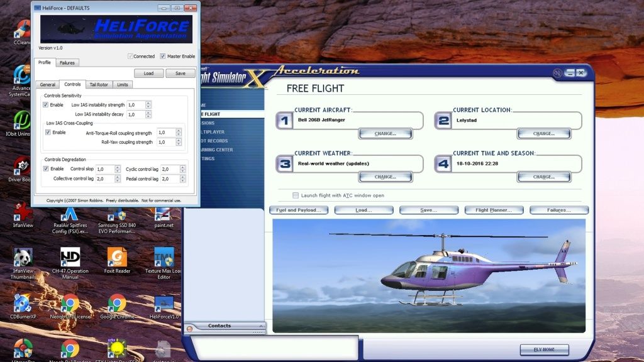
Task: Increase Low IAS instability strength value
Action: tap(148, 103)
